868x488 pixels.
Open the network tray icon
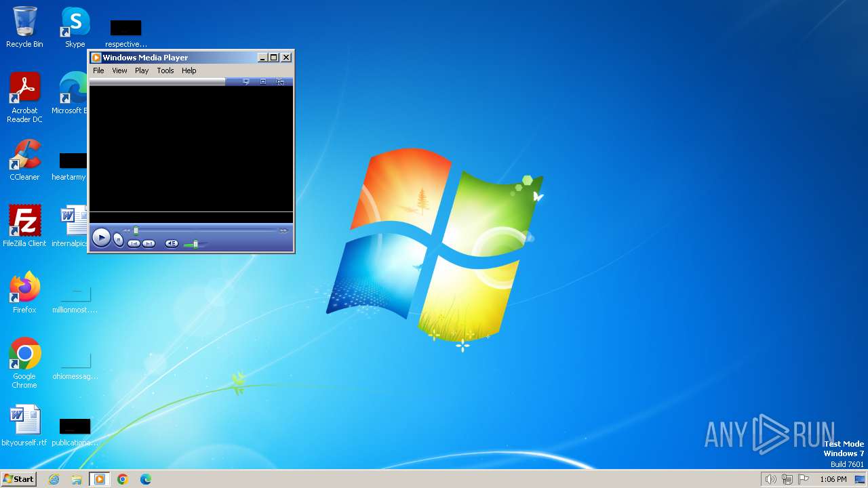[787, 479]
